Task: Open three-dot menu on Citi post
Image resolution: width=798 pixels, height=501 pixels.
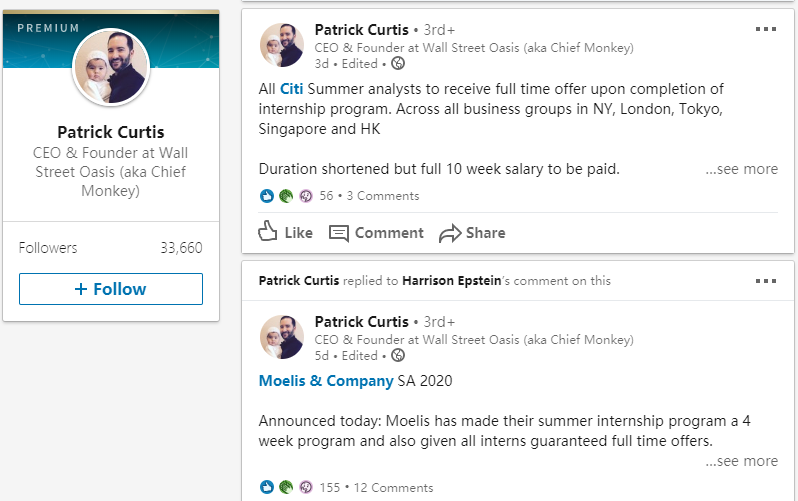Action: [765, 29]
